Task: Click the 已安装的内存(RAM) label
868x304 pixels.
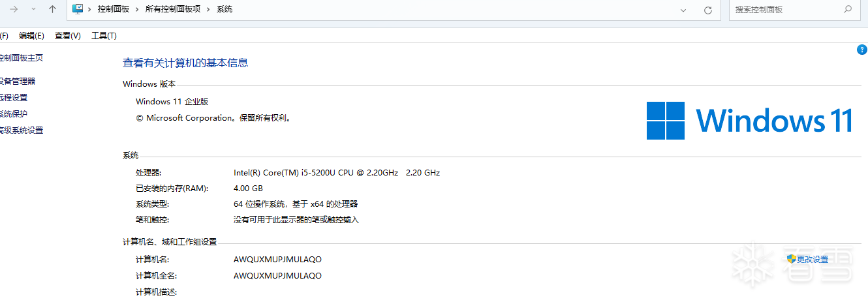Action: point(172,189)
